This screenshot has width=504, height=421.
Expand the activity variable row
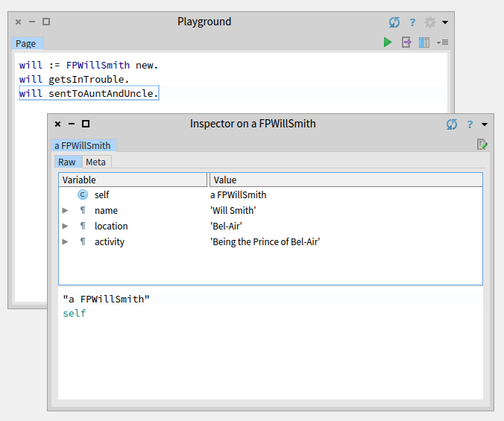[x=65, y=241]
